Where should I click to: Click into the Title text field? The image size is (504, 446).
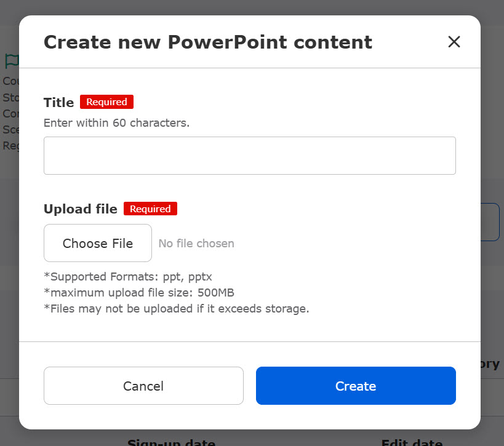[249, 156]
